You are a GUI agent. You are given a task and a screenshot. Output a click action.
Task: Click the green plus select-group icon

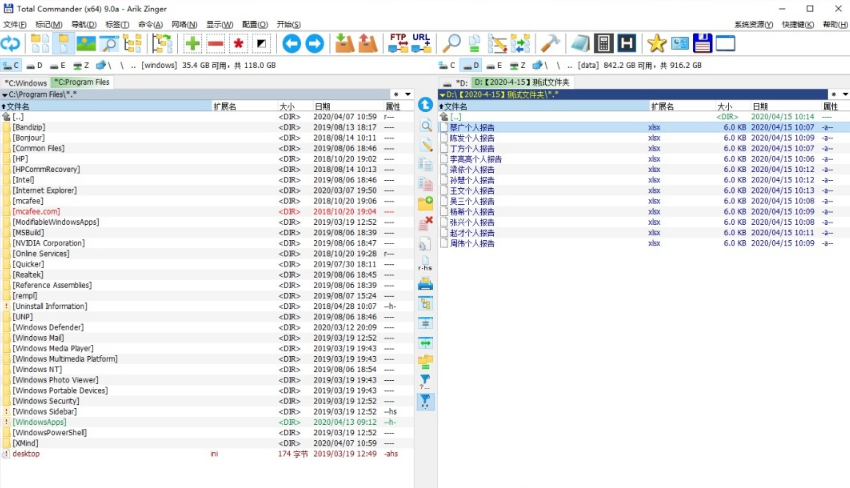192,43
